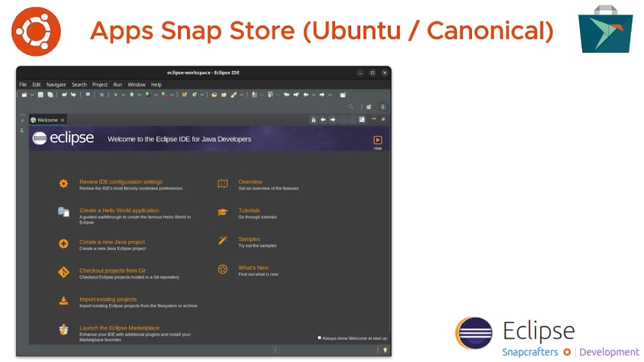Image resolution: width=644 pixels, height=362 pixels.
Task: Go to the Previous Edit Location icon
Action: click(287, 95)
